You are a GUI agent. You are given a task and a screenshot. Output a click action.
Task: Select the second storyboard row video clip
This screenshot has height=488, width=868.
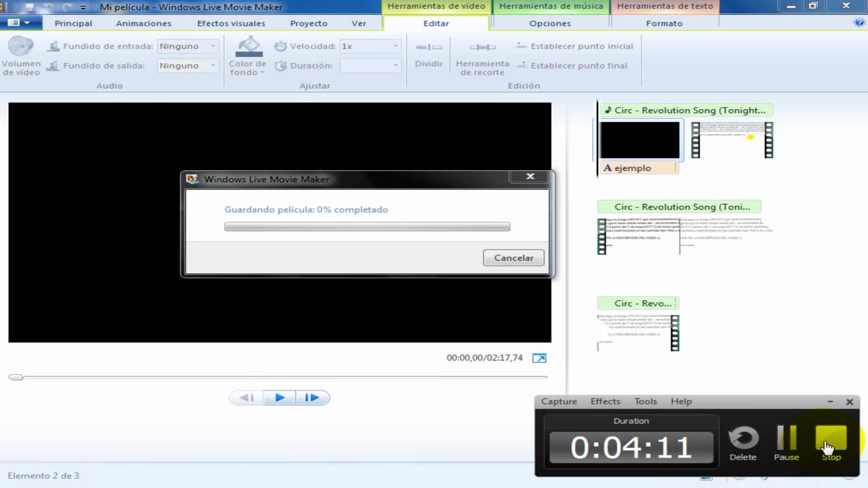[x=685, y=236]
